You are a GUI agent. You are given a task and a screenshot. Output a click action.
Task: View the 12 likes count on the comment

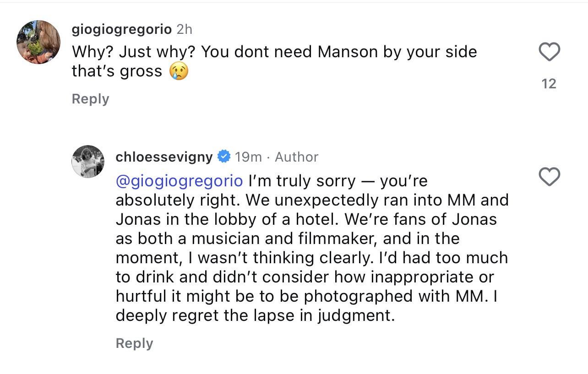(549, 84)
